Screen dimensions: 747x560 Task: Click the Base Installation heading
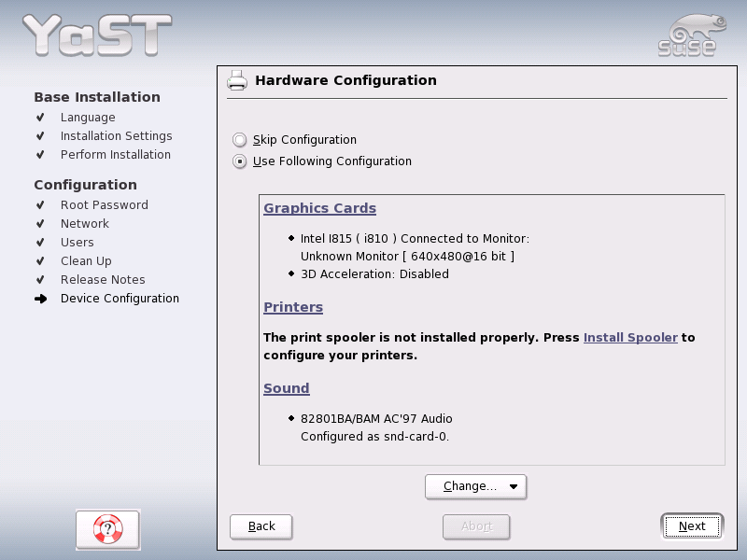(97, 97)
